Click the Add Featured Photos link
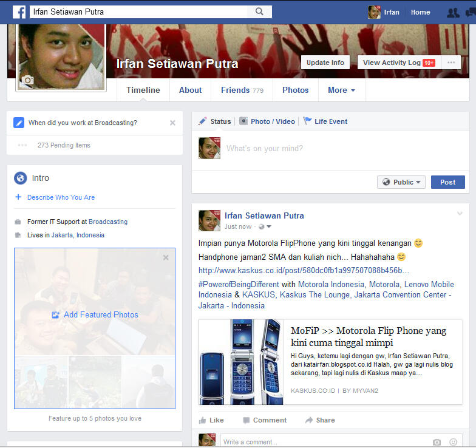The height and width of the screenshot is (448, 476). click(x=101, y=315)
